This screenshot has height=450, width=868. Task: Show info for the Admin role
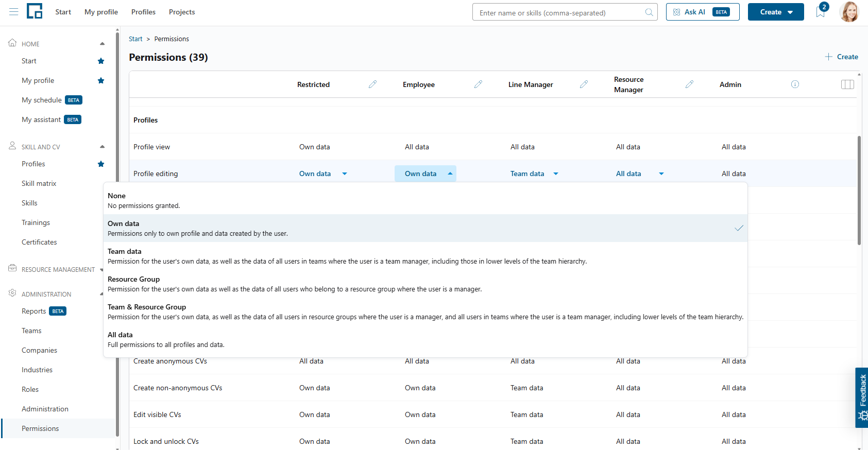point(795,84)
